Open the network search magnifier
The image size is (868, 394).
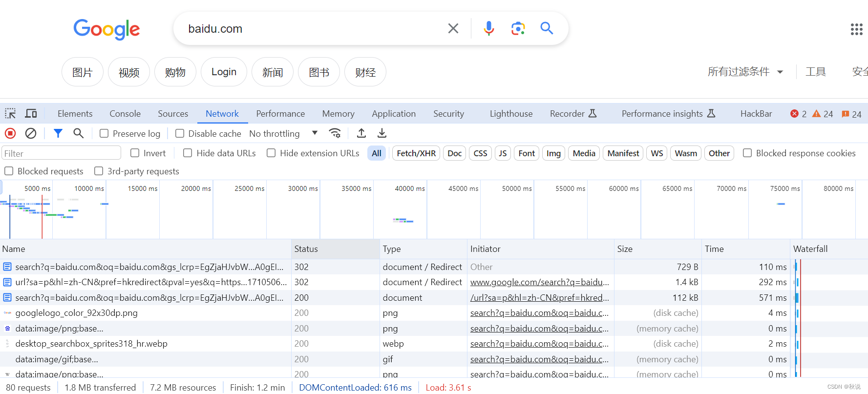[x=78, y=133]
